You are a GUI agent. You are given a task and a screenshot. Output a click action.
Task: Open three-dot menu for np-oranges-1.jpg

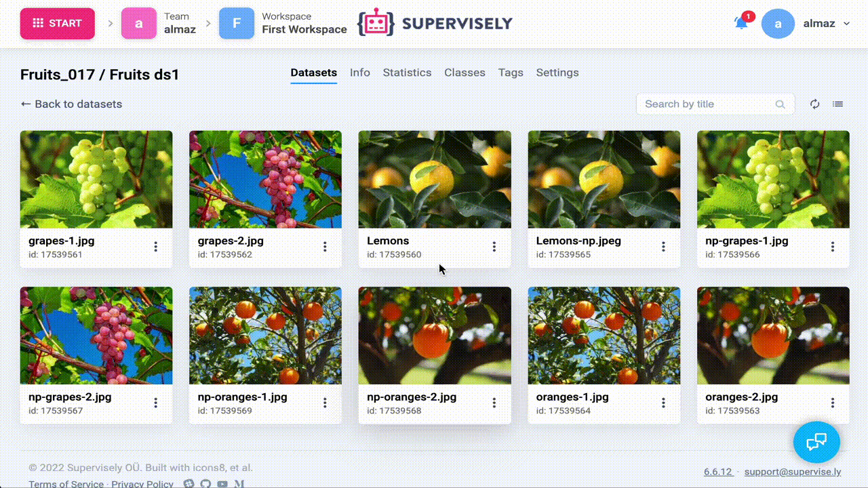325,403
